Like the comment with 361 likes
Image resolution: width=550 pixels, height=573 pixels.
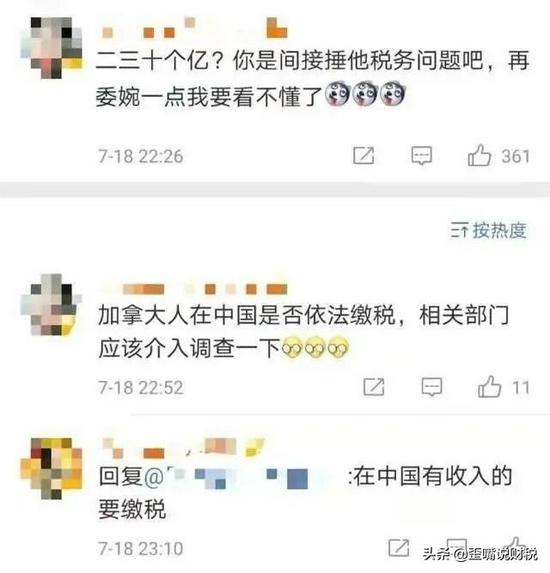(x=479, y=155)
